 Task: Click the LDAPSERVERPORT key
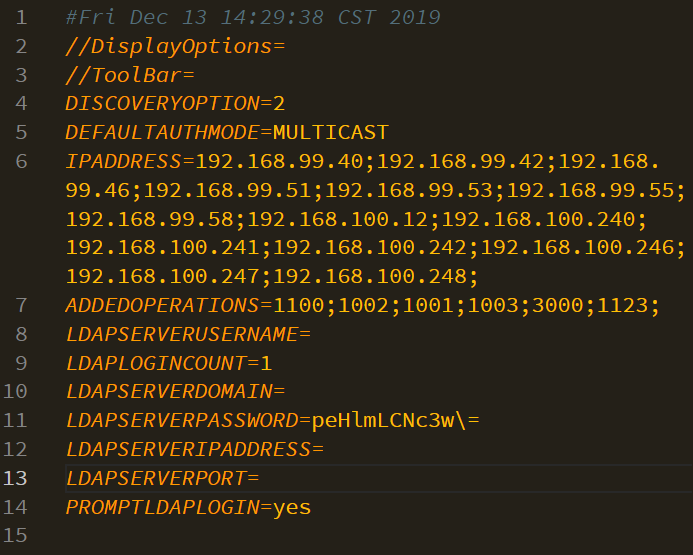point(156,478)
